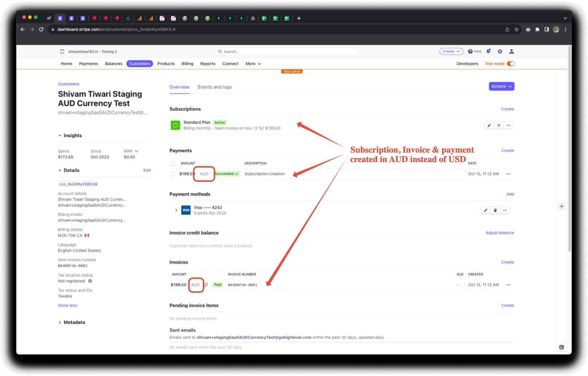Click into the Search field

[286, 51]
